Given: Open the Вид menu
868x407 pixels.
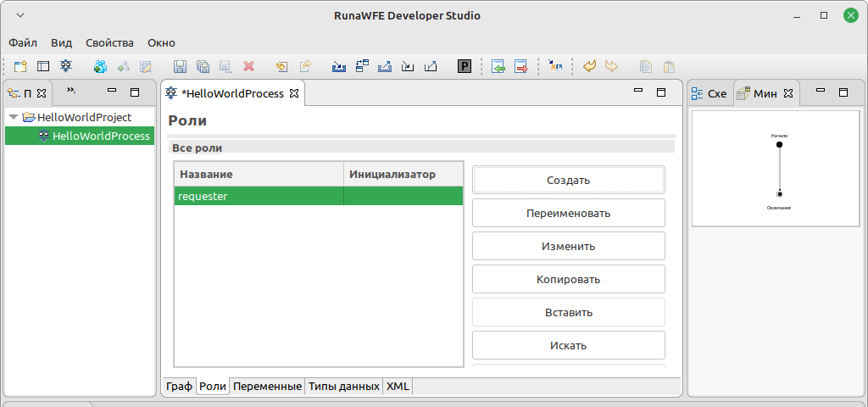Looking at the screenshot, I should (61, 42).
